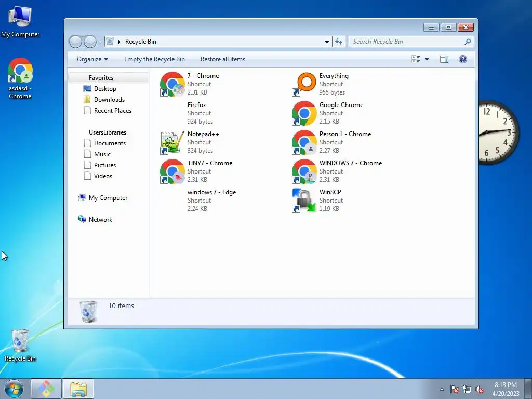532x399 pixels.
Task: Select the Firefox shortcut name
Action: (197, 105)
